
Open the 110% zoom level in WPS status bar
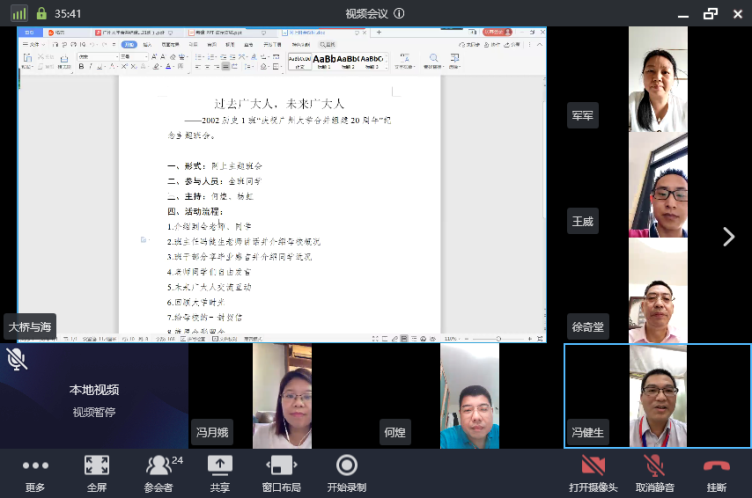(x=450, y=339)
